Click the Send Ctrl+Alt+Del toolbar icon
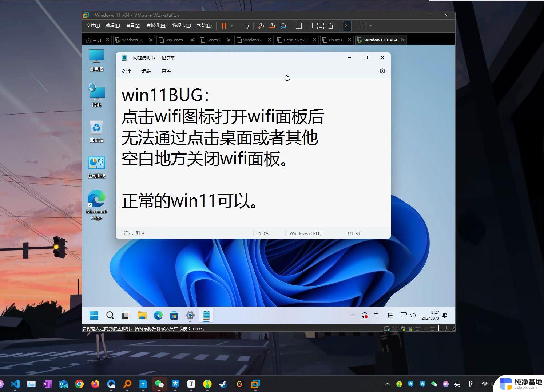This screenshot has height=392, width=544. [246, 26]
